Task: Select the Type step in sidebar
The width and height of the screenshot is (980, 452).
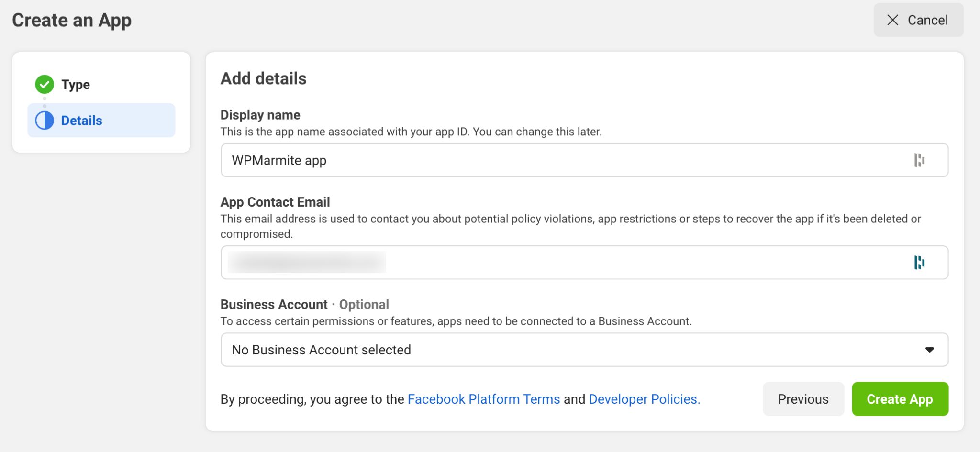Action: (x=76, y=85)
